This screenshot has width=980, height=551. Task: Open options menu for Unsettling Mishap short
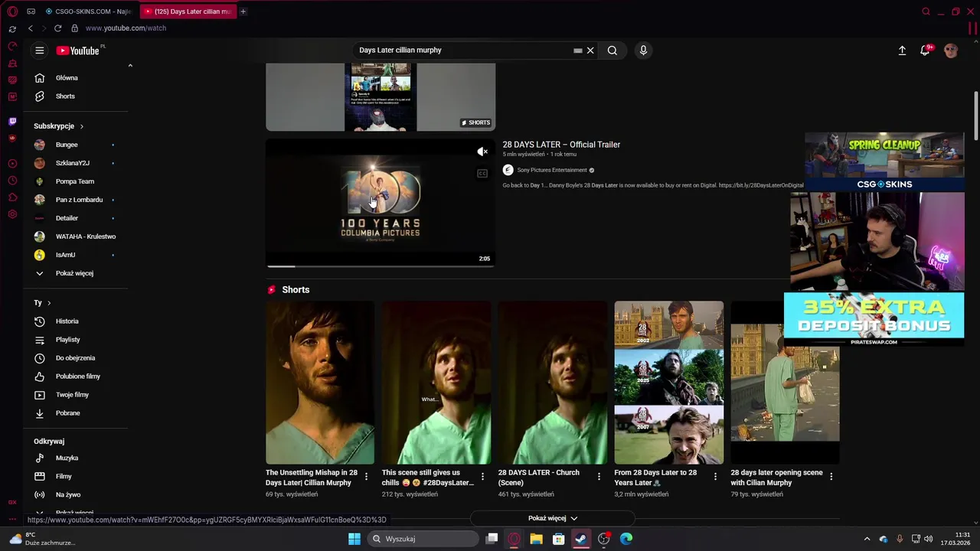pyautogui.click(x=366, y=477)
